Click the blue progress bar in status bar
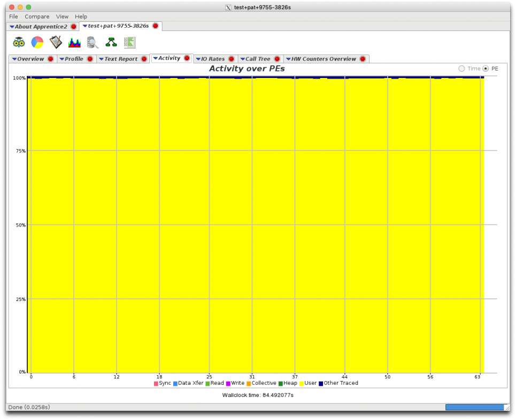 click(x=474, y=407)
